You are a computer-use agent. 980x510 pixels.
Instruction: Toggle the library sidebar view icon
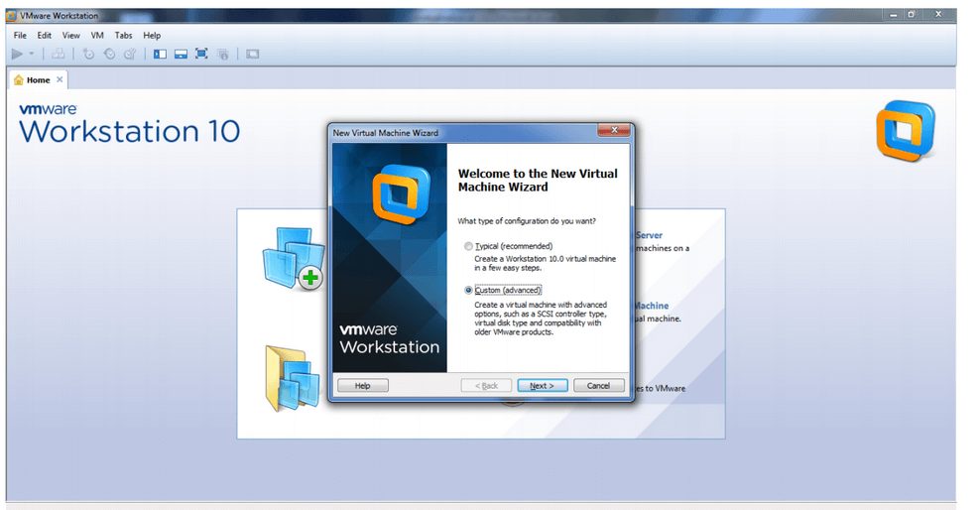[160, 55]
